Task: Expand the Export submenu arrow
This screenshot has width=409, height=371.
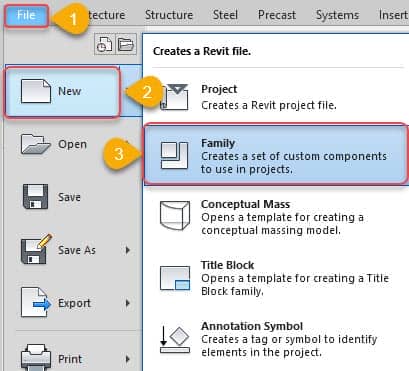Action: point(128,303)
